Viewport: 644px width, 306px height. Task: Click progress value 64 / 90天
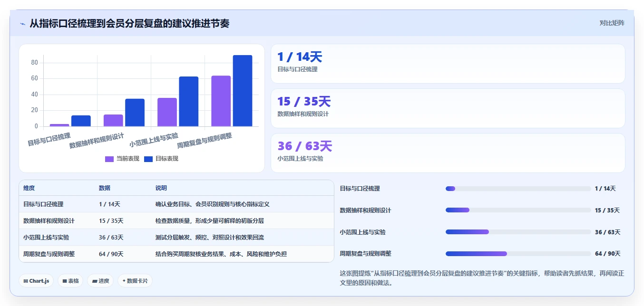click(607, 254)
